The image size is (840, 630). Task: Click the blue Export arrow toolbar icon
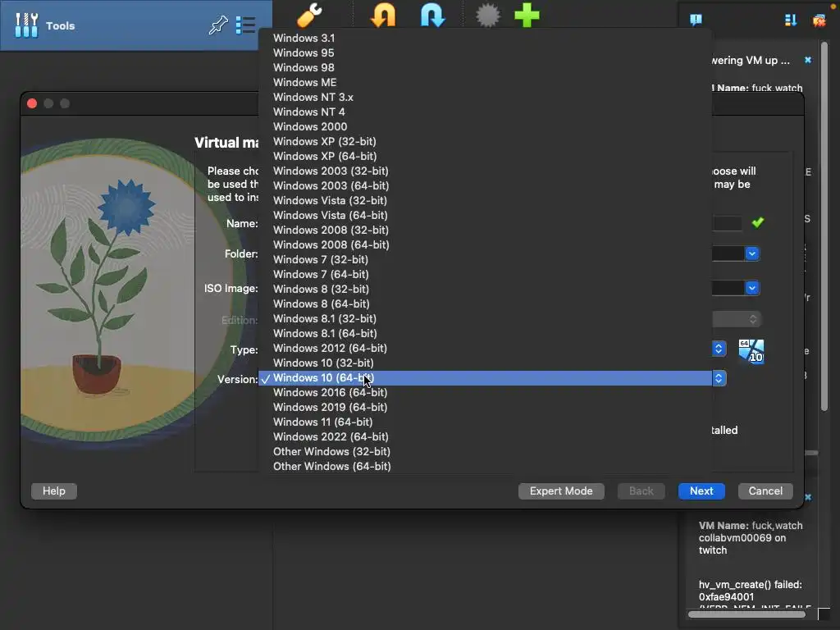point(432,15)
